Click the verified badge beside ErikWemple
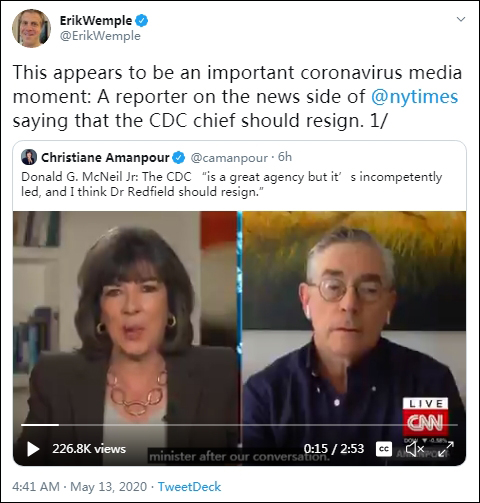This screenshot has height=503, width=480. click(x=142, y=21)
